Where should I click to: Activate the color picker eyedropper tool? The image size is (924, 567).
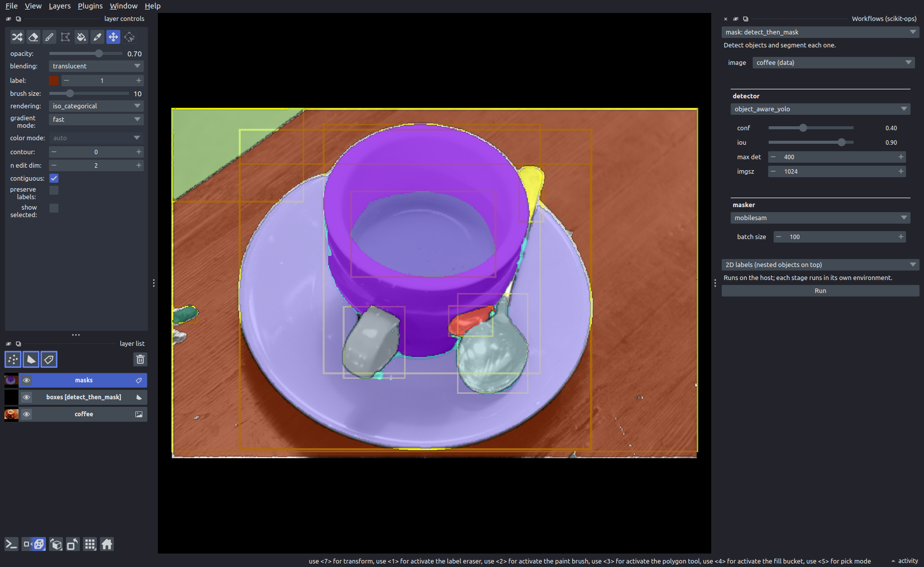point(97,37)
